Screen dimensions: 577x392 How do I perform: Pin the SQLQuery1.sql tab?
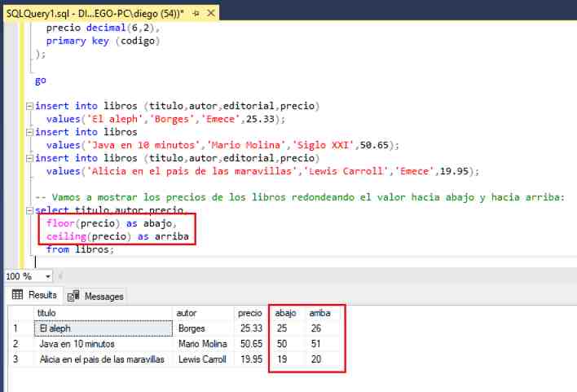196,14
